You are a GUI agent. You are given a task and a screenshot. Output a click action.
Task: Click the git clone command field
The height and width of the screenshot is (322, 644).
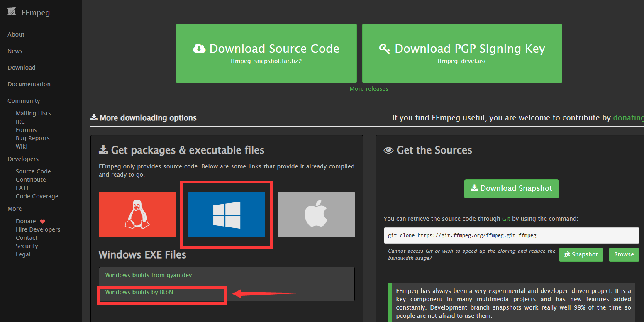(511, 235)
